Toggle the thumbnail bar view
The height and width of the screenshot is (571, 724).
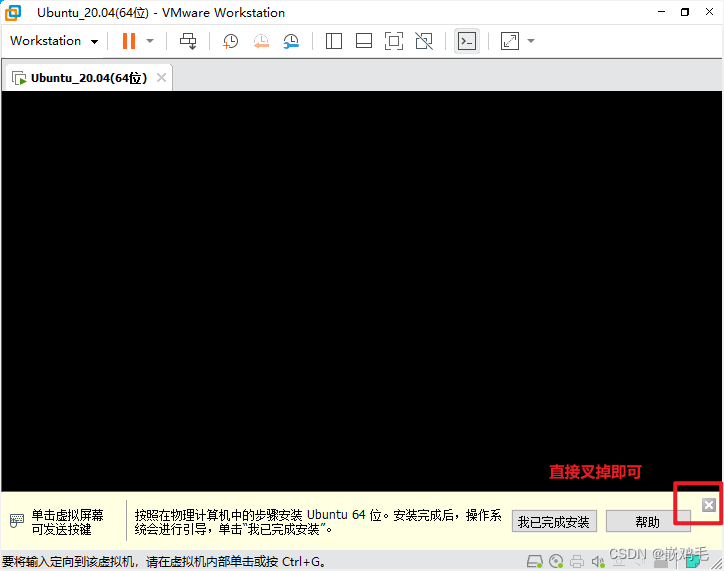tap(364, 41)
